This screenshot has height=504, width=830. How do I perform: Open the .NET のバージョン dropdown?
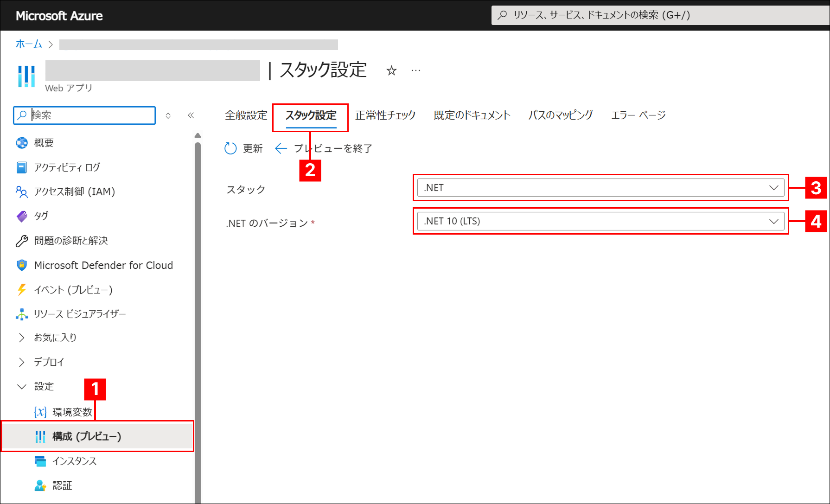click(600, 221)
